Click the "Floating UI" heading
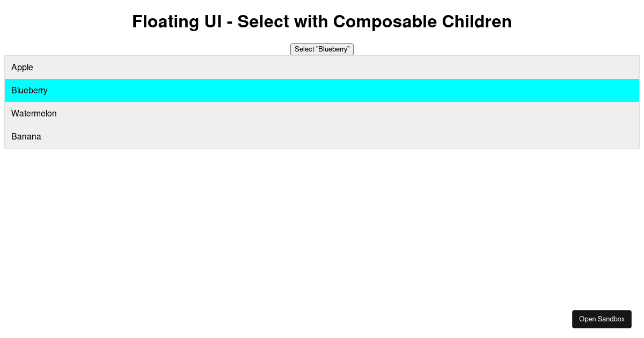The height and width of the screenshot is (338, 644). [322, 22]
